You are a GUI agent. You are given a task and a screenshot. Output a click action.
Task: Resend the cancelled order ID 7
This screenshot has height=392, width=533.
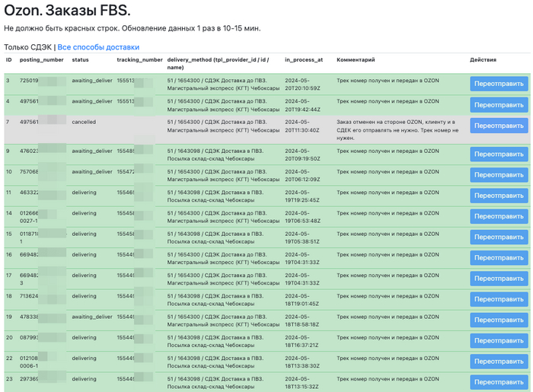[498, 126]
